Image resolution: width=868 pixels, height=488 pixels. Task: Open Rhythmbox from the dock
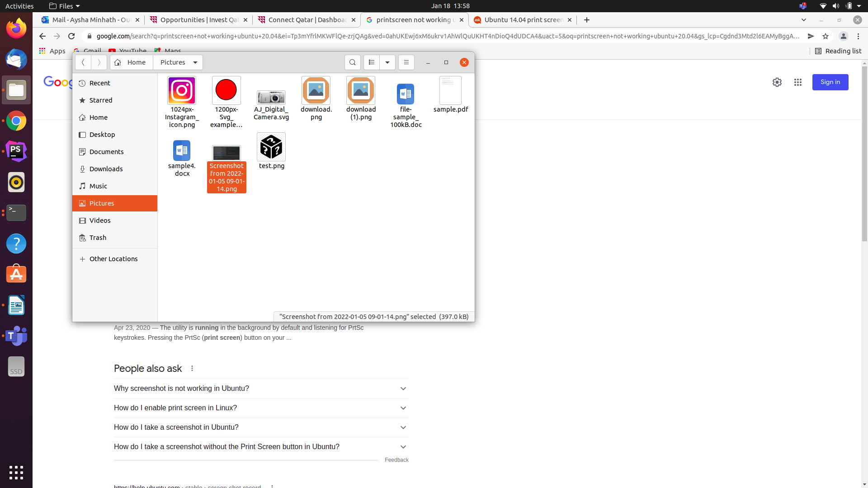(16, 182)
